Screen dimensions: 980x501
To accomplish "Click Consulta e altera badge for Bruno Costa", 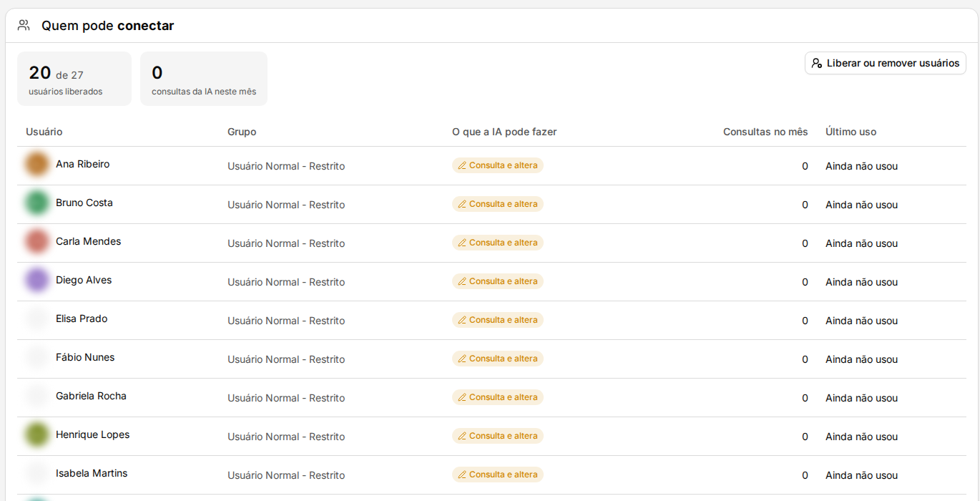I will coord(498,204).
